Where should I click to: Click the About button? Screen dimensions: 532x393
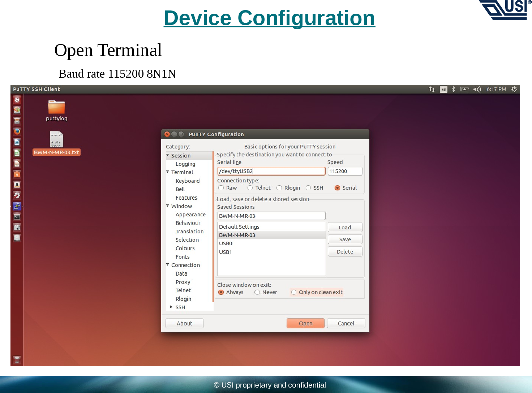[x=184, y=323]
